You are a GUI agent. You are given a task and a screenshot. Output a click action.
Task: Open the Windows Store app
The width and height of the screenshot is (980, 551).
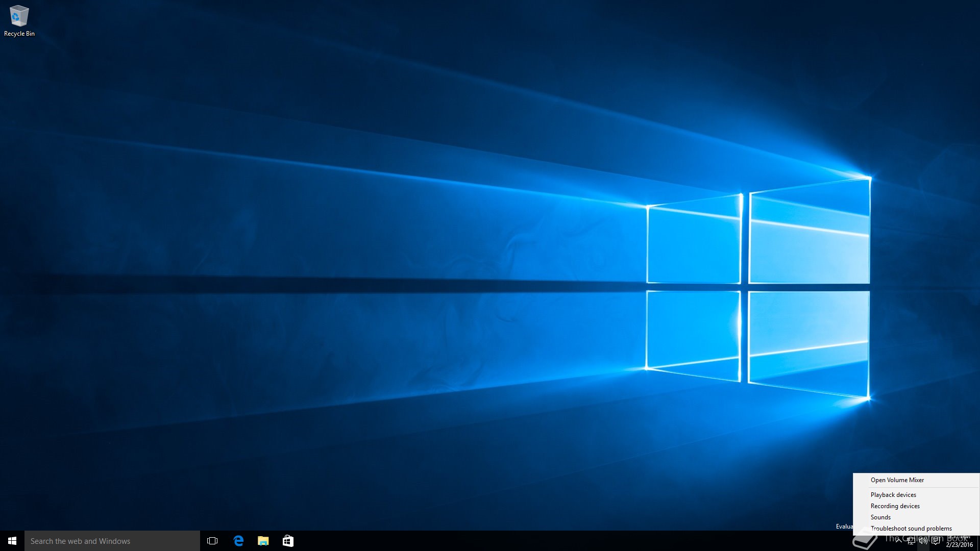click(x=288, y=541)
